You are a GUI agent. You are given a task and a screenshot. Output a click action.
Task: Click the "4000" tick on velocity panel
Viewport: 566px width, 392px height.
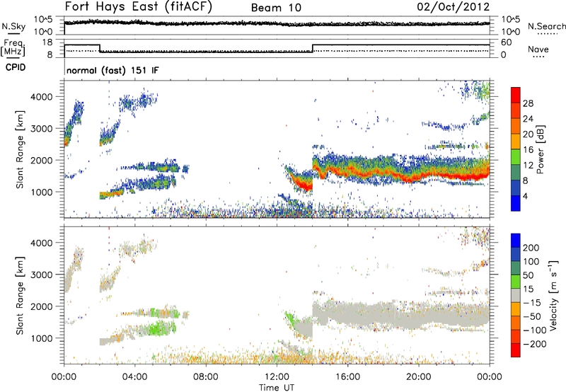[x=42, y=243]
